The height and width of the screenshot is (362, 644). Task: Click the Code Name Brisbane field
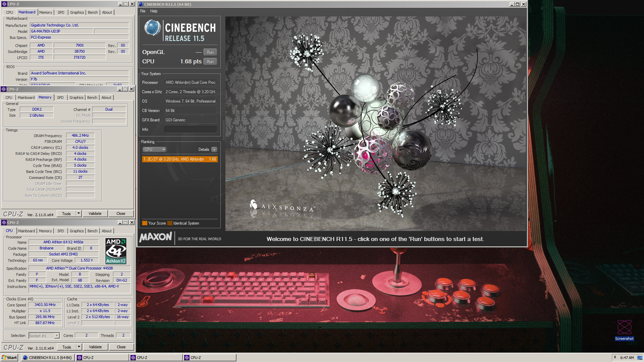click(x=46, y=248)
